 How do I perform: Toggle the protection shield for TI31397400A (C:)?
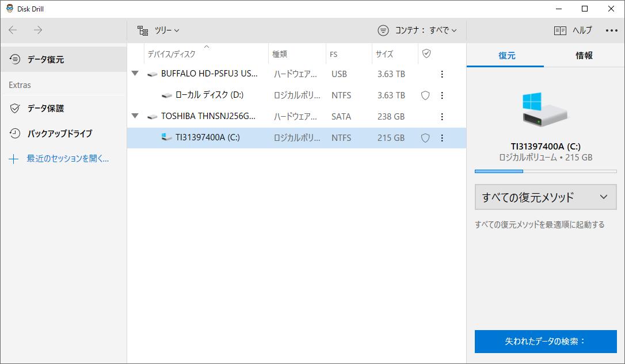(x=425, y=138)
